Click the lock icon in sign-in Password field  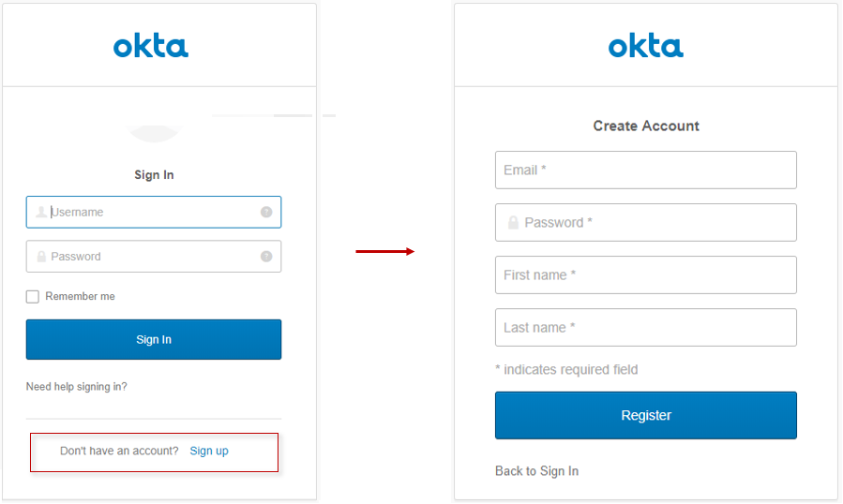tap(41, 257)
